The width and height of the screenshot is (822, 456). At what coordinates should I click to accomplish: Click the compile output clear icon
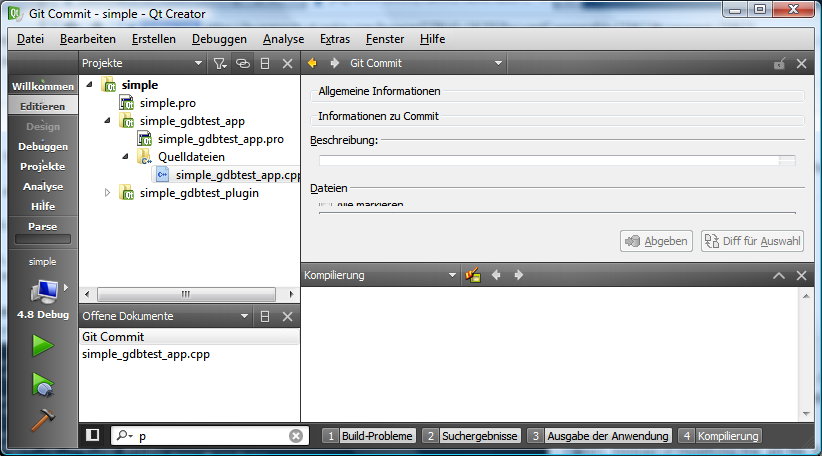pyautogui.click(x=473, y=275)
